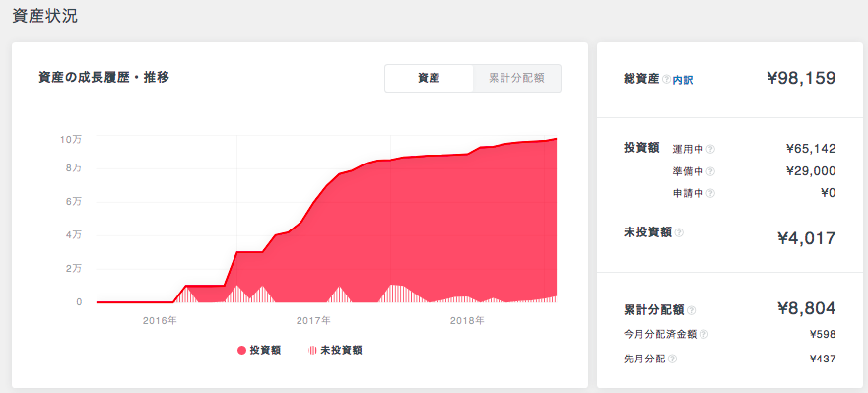
Task: Click the help icon beside 先月分配
Action: click(x=672, y=359)
